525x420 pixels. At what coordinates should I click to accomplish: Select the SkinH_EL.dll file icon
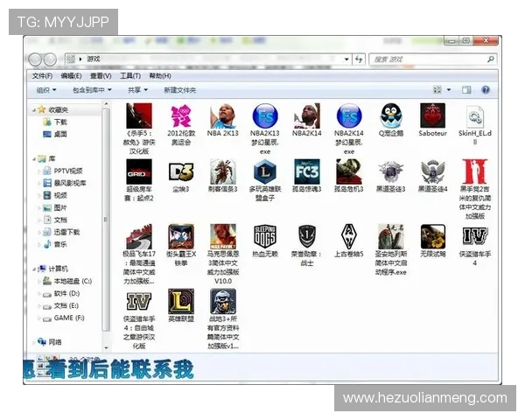point(475,116)
